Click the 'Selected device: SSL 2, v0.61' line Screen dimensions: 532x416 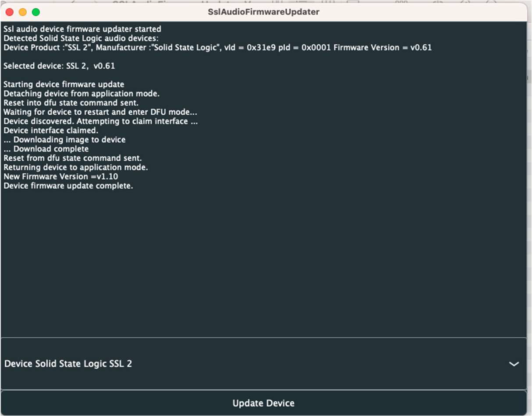pyautogui.click(x=59, y=66)
